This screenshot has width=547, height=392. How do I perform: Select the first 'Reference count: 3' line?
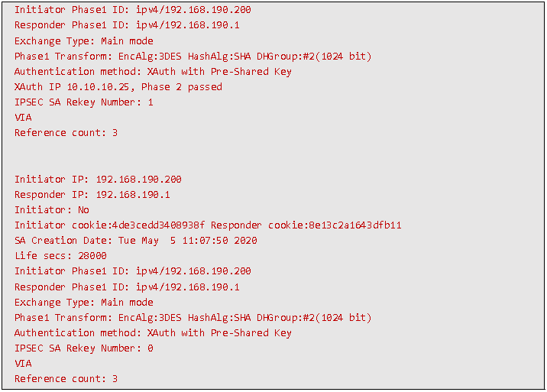pos(66,133)
